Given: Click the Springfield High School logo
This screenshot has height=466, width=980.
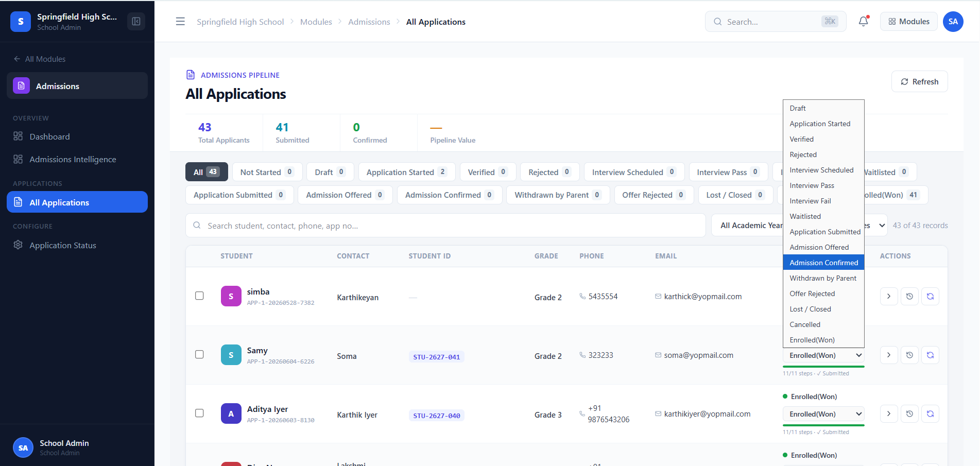Looking at the screenshot, I should [x=21, y=22].
